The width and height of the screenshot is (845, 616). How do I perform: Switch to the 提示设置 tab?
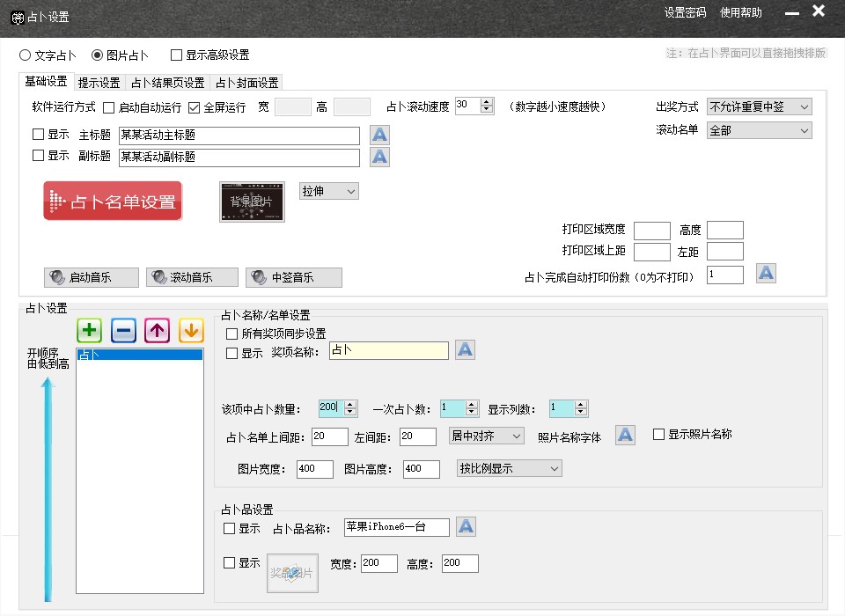point(99,83)
